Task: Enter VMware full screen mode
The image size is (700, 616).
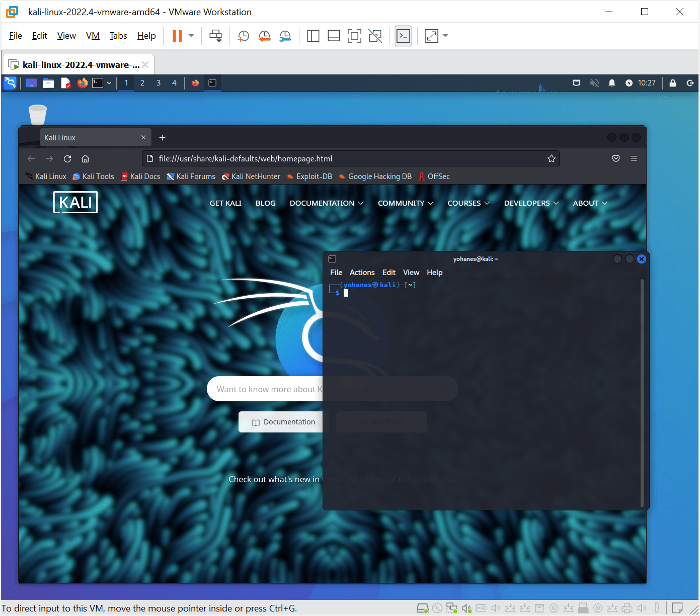Action: click(x=354, y=36)
